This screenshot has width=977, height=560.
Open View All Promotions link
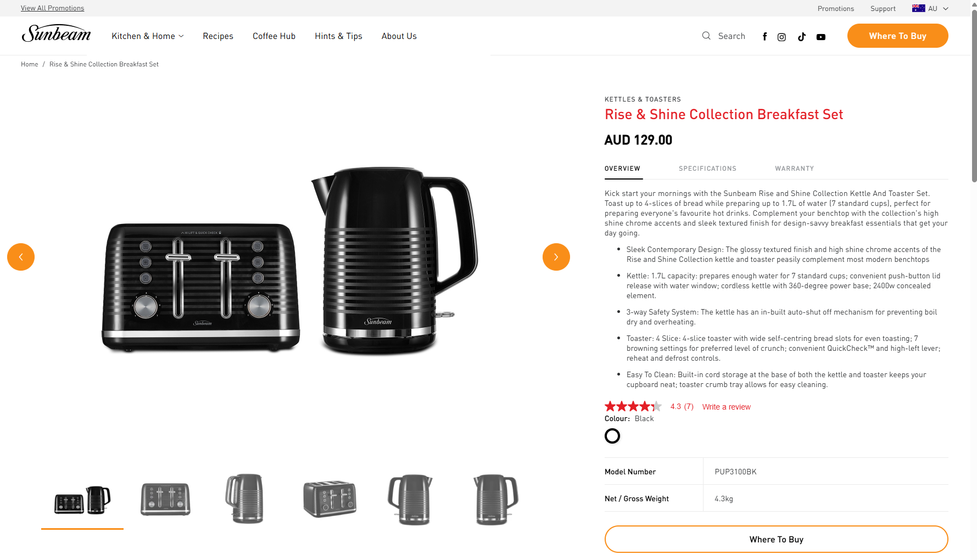[52, 8]
